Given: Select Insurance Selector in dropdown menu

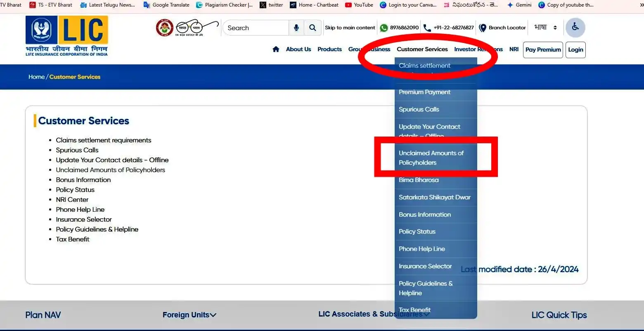Looking at the screenshot, I should point(436,266).
